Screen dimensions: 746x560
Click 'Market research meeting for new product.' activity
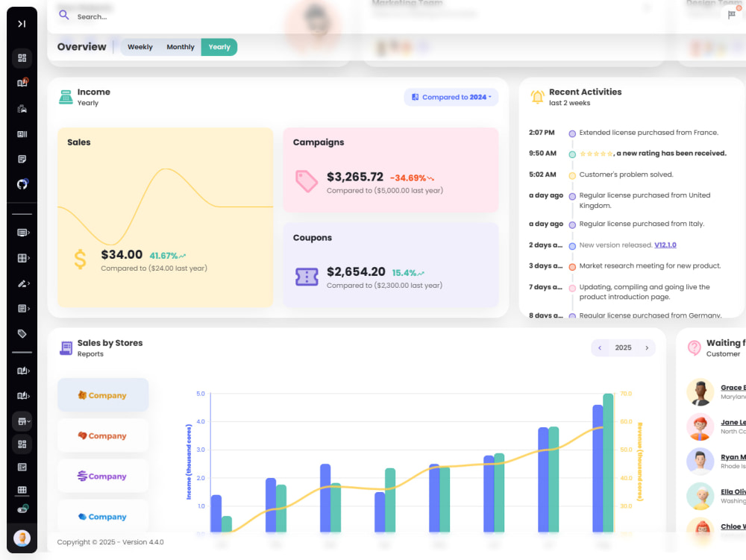(650, 265)
